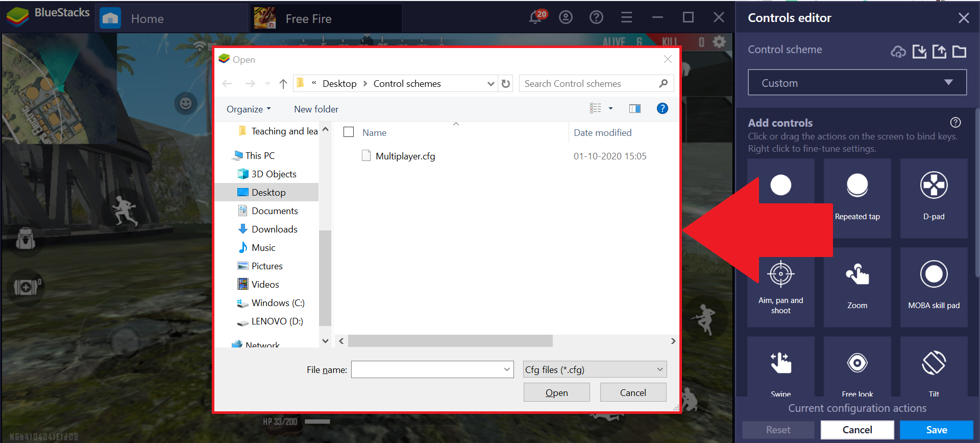This screenshot has height=443, width=980.
Task: Cancel the Open file dialog
Action: point(633,392)
